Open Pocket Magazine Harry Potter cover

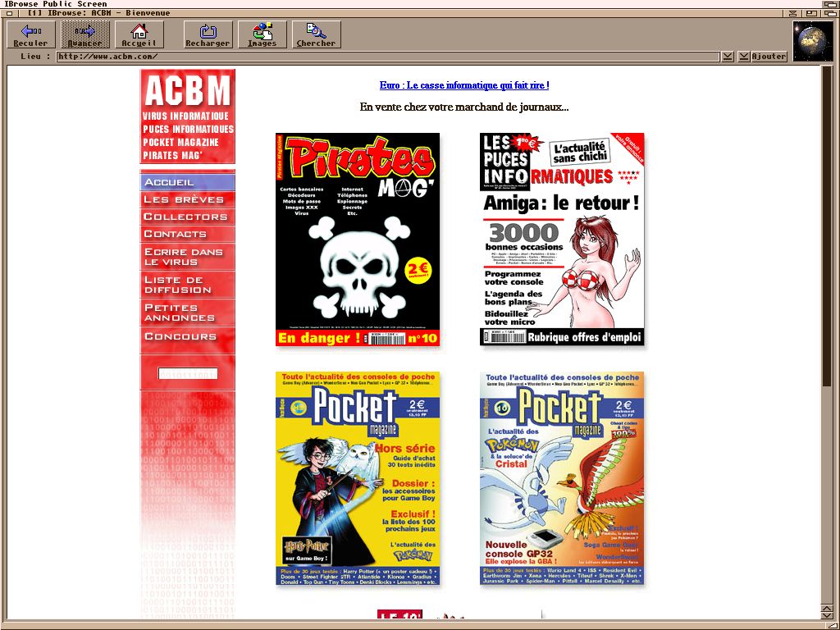click(358, 478)
